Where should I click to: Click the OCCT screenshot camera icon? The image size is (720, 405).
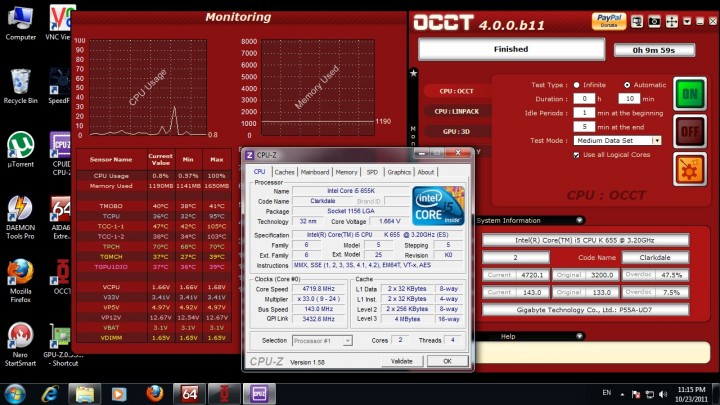tap(654, 21)
